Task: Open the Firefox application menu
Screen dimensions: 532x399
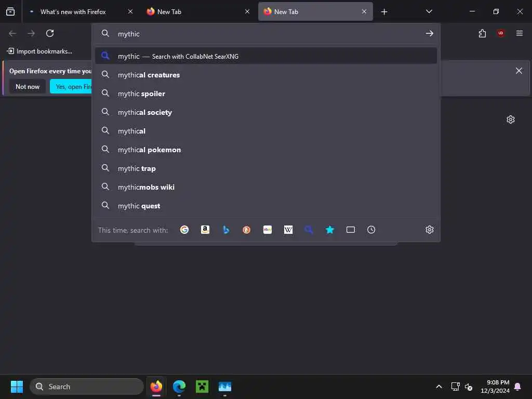Action: [520, 33]
